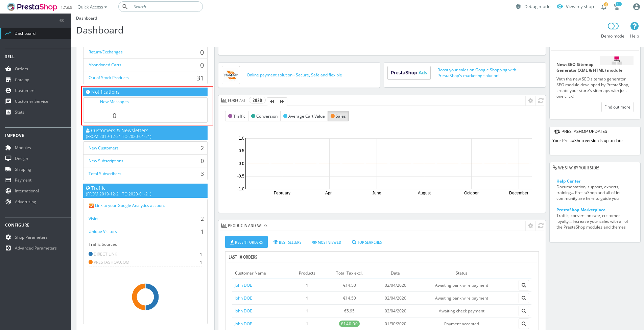Open Out of Stock Products link

(x=109, y=78)
